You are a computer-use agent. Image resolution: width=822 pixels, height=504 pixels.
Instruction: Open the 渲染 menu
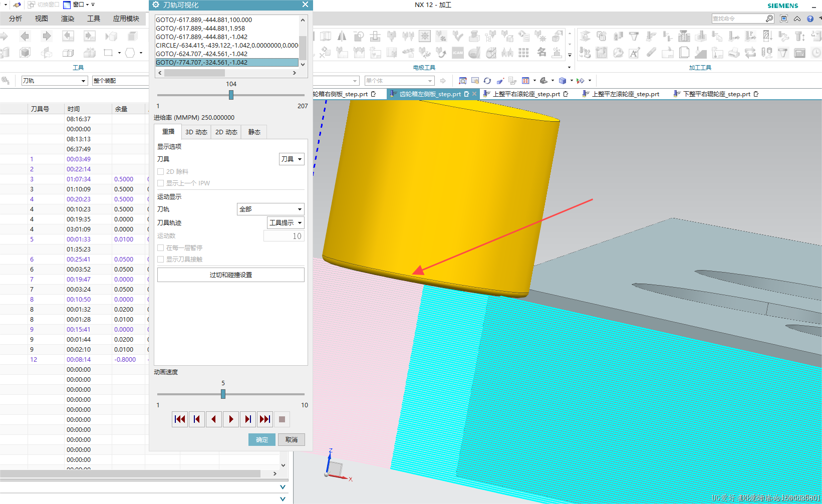(x=68, y=19)
